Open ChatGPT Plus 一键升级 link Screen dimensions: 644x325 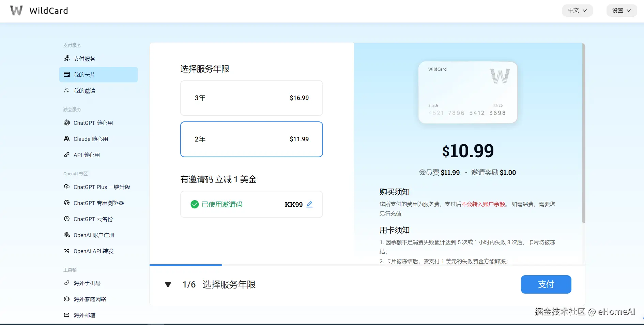tap(98, 187)
